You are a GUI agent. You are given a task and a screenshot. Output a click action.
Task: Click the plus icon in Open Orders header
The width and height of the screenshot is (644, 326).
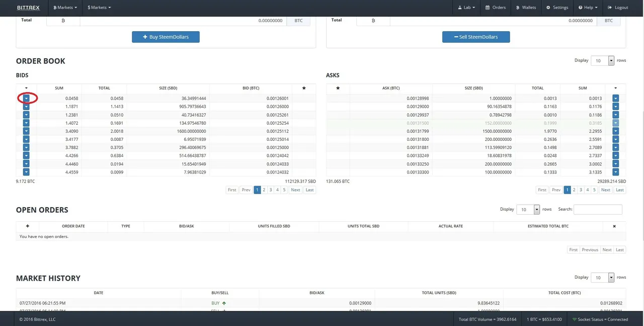point(28,226)
